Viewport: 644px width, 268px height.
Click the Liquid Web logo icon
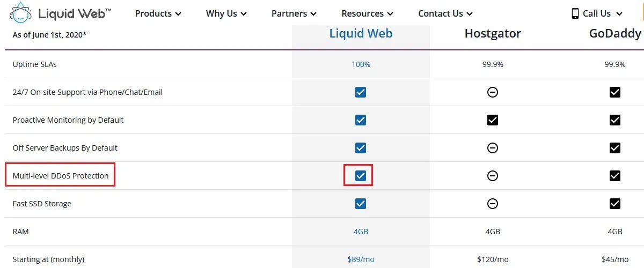(20, 13)
